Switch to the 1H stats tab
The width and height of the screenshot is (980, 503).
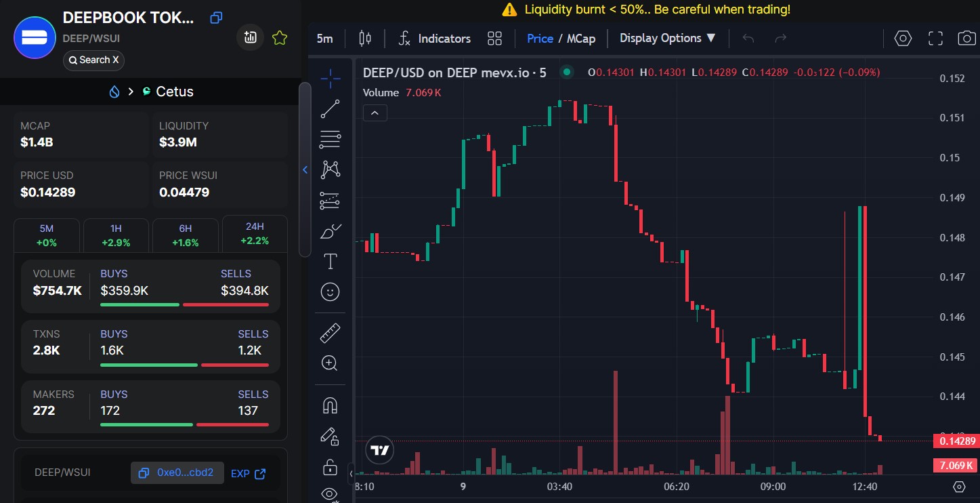coord(116,235)
